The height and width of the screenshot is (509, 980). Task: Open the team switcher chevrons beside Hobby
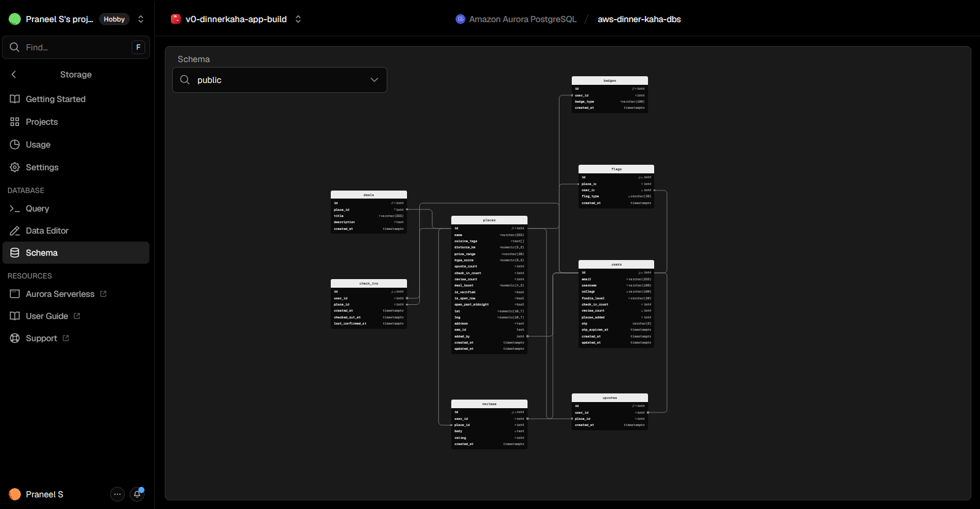(141, 19)
